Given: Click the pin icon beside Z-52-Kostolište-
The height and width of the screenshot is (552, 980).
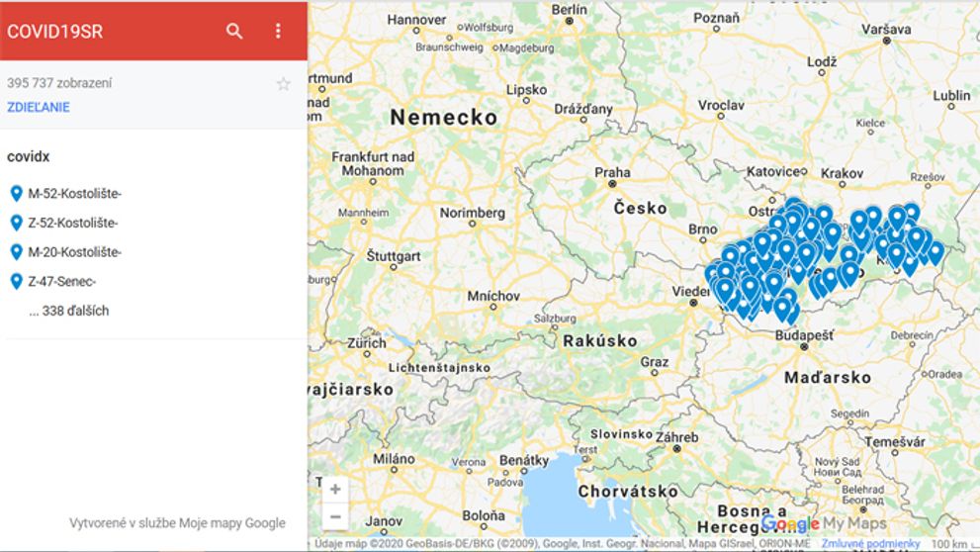Looking at the screenshot, I should pos(17,223).
